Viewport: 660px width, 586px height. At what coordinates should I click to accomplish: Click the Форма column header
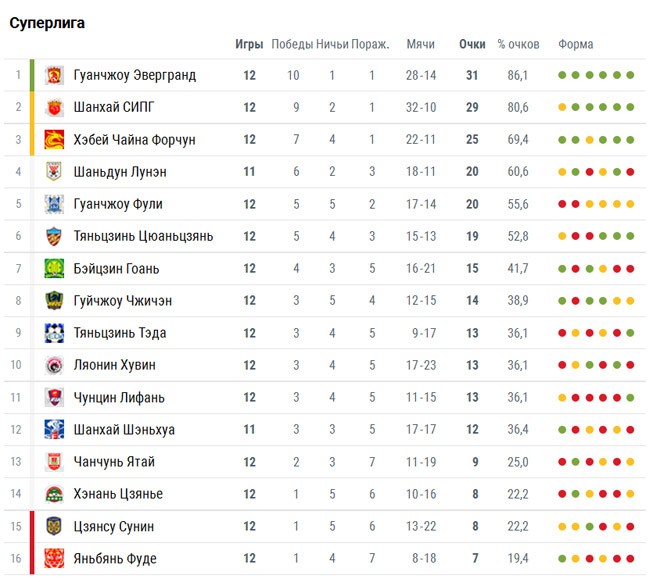tap(576, 44)
